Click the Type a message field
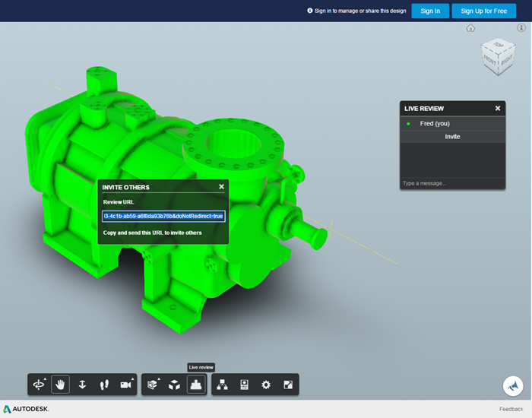The image size is (532, 418). click(x=452, y=183)
